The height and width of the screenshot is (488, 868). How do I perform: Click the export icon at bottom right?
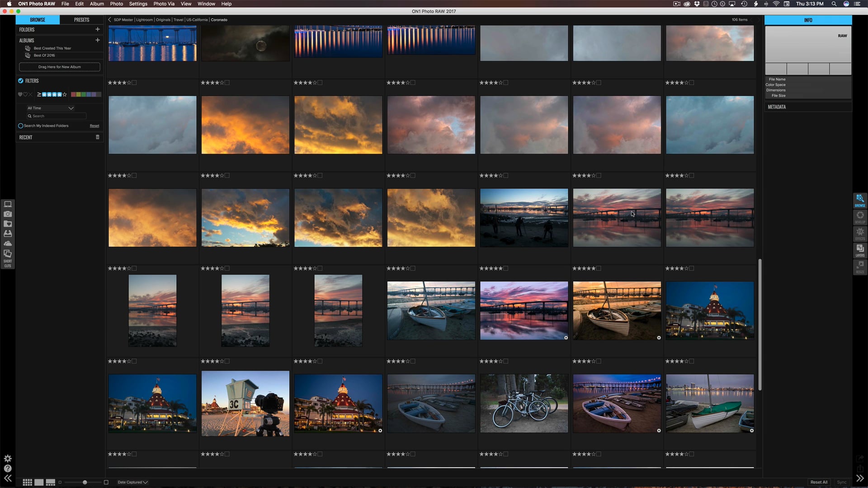tap(860, 459)
